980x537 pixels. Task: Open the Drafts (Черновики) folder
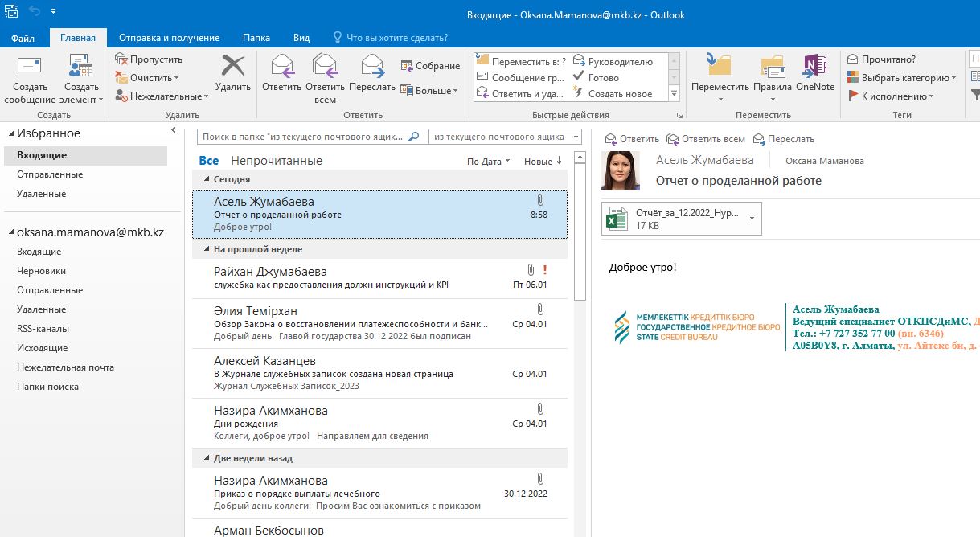click(41, 271)
